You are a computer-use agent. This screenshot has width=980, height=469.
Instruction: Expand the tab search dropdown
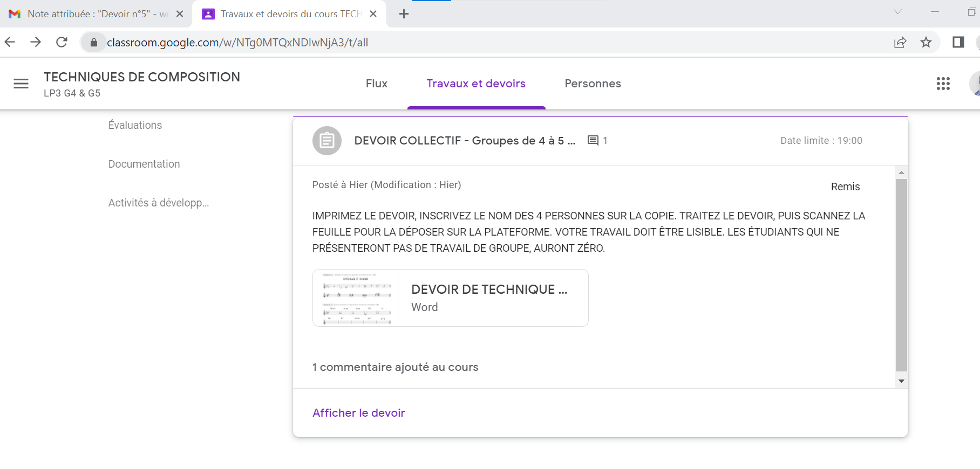(x=897, y=12)
